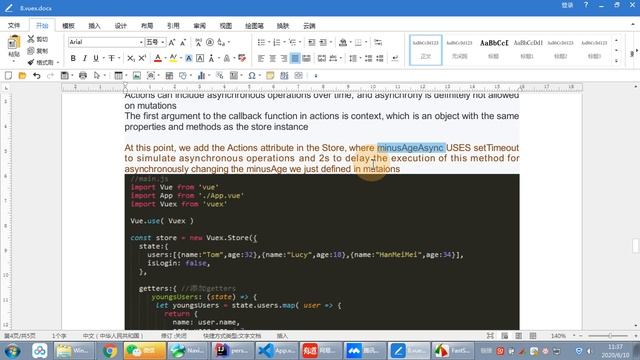The height and width of the screenshot is (360, 640).
Task: Open the underline style dropdown arrow
Action: 103,58
